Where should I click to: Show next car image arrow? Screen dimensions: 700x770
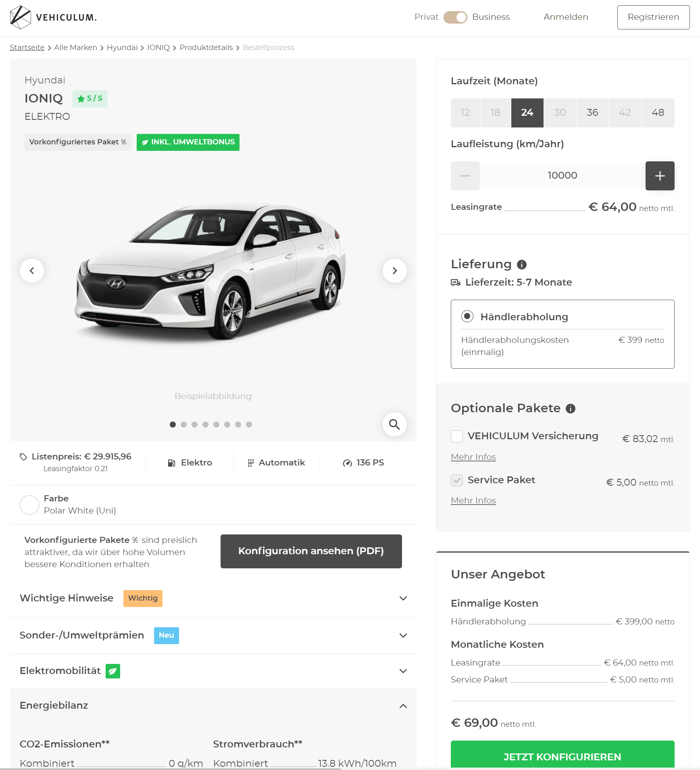[394, 271]
